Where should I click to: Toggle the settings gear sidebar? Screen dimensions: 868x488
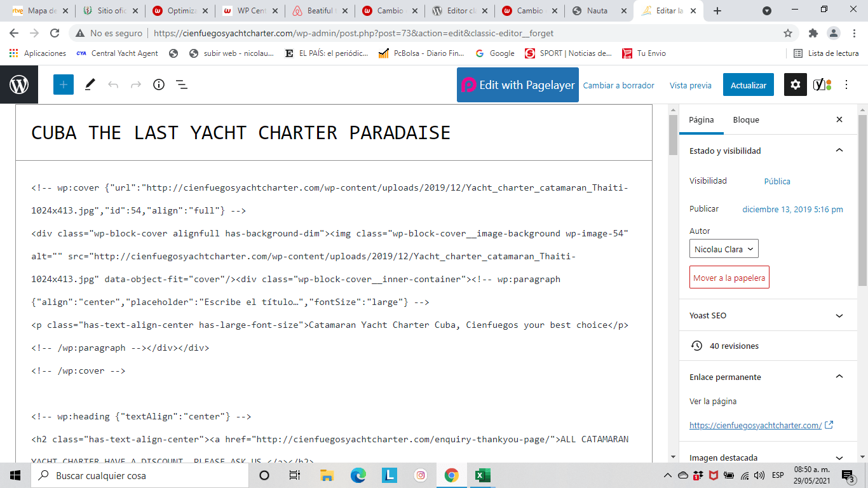[796, 85]
